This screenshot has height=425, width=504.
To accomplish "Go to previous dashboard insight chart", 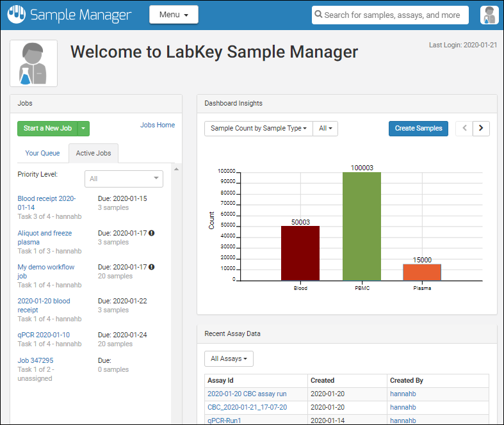I will tap(464, 129).
